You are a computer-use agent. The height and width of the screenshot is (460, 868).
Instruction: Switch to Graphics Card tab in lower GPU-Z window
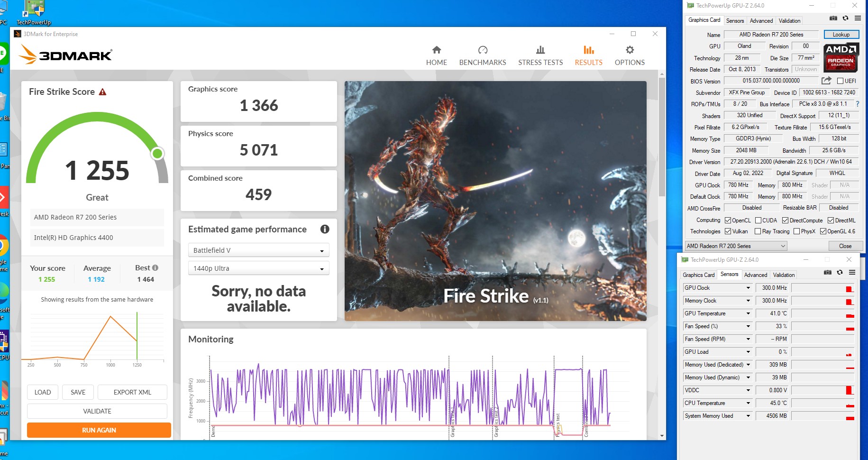pyautogui.click(x=698, y=275)
